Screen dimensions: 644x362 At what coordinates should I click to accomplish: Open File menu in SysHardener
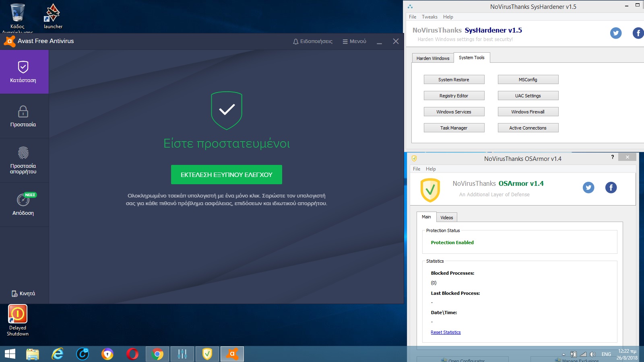(x=413, y=17)
